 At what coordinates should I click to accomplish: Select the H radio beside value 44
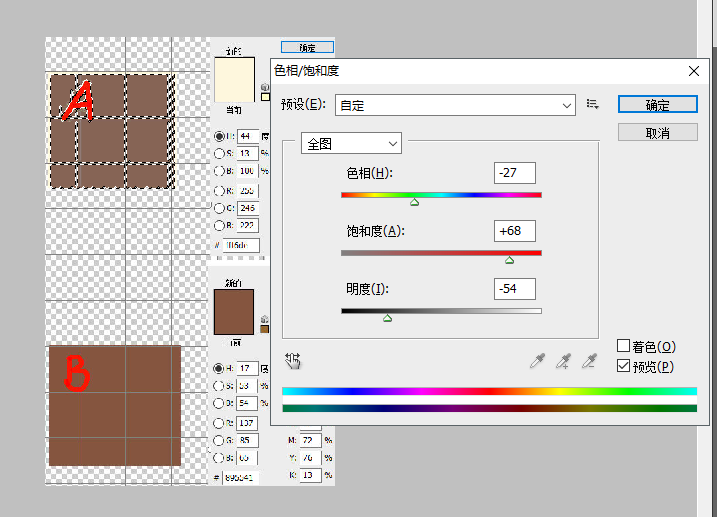coord(219,136)
